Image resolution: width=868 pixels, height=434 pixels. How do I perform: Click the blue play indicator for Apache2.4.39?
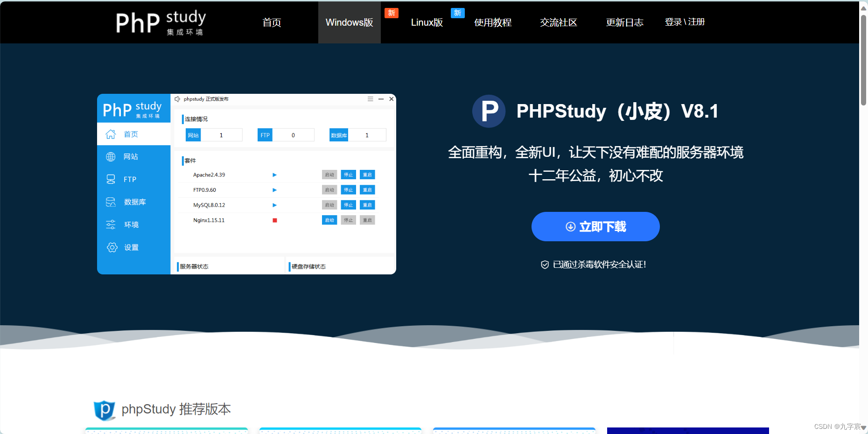tap(275, 175)
